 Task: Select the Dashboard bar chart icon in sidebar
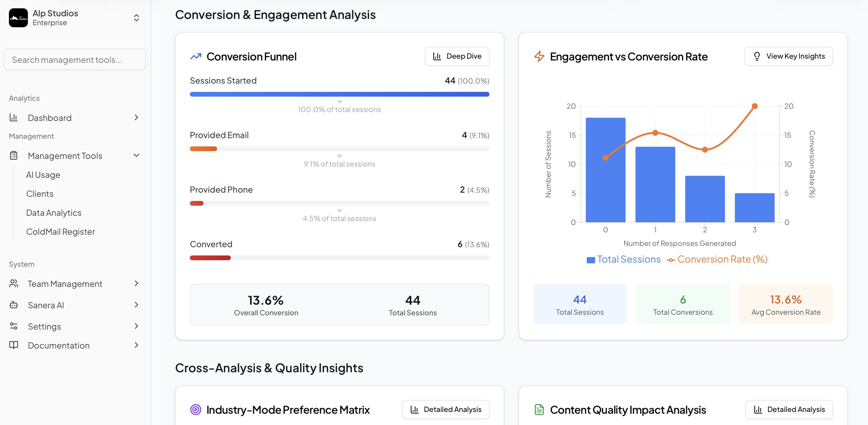(x=13, y=118)
